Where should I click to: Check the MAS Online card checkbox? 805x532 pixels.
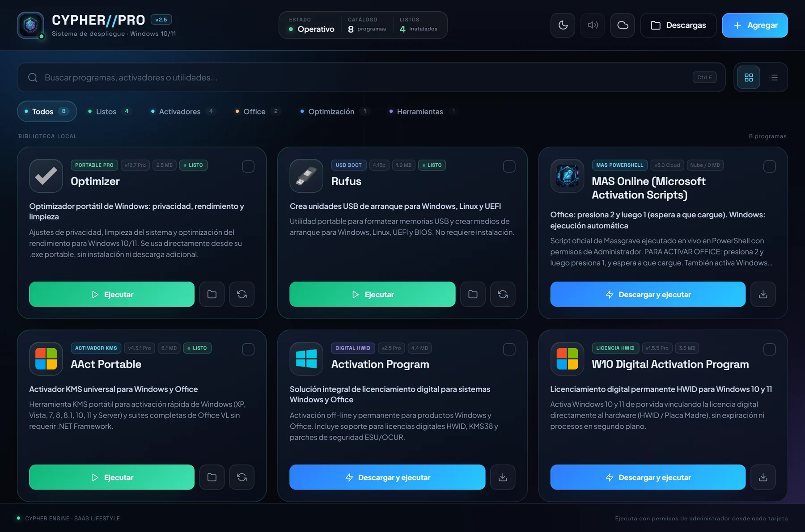(x=769, y=166)
